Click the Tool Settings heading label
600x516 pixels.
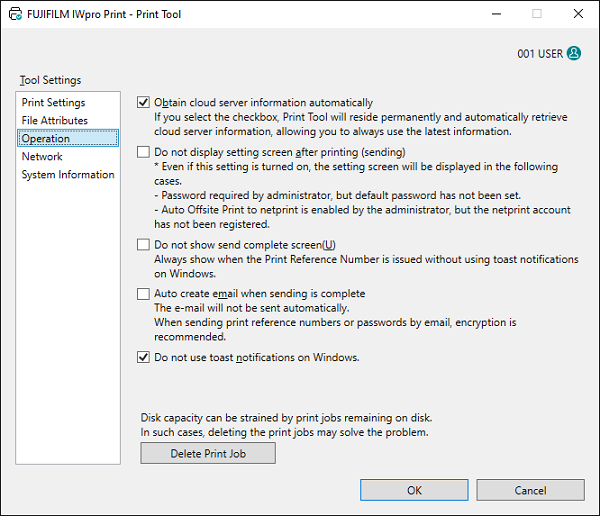tap(50, 80)
